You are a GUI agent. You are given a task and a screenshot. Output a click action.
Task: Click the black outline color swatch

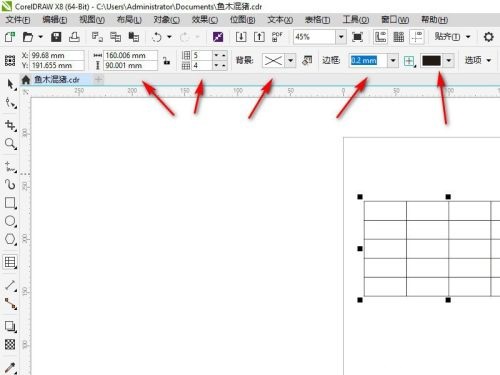pyautogui.click(x=432, y=61)
